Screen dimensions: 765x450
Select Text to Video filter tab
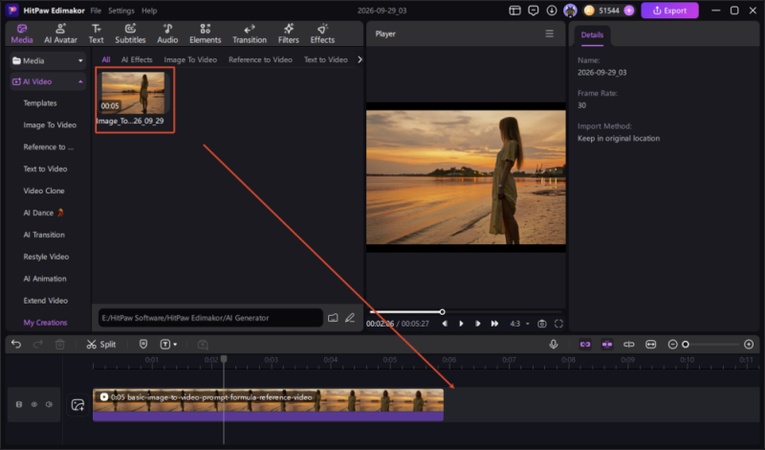tap(325, 60)
